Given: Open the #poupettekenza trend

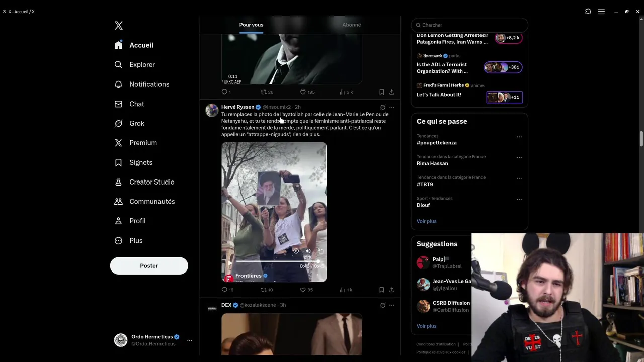Looking at the screenshot, I should 437,143.
